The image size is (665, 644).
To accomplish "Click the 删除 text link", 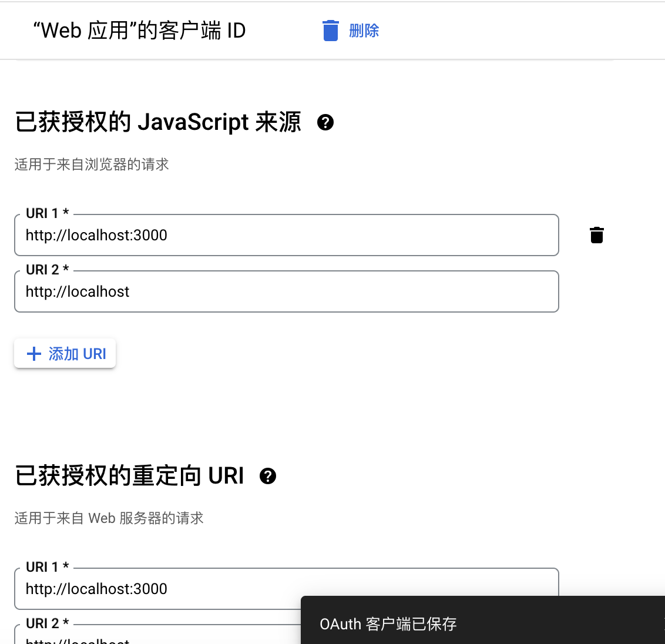I will click(364, 31).
